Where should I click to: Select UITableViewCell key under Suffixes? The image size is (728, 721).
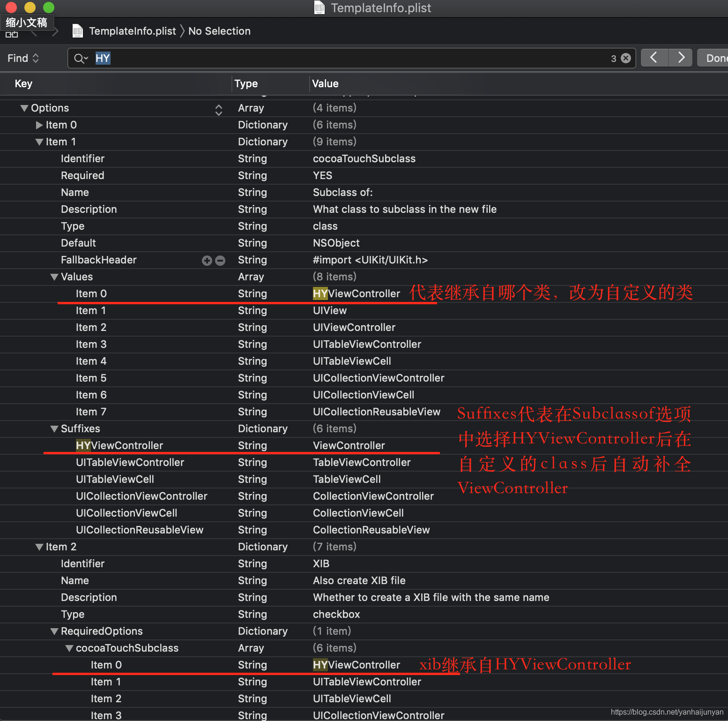(115, 480)
